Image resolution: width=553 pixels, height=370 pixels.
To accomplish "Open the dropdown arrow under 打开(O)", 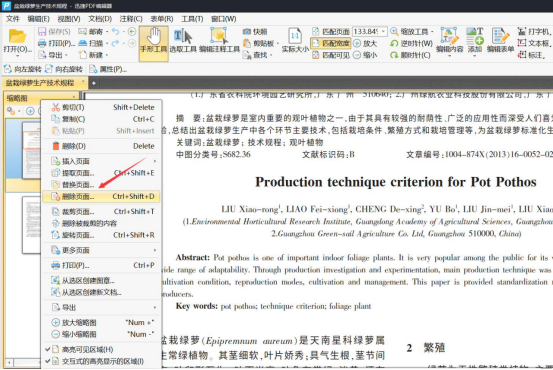I will [17, 56].
